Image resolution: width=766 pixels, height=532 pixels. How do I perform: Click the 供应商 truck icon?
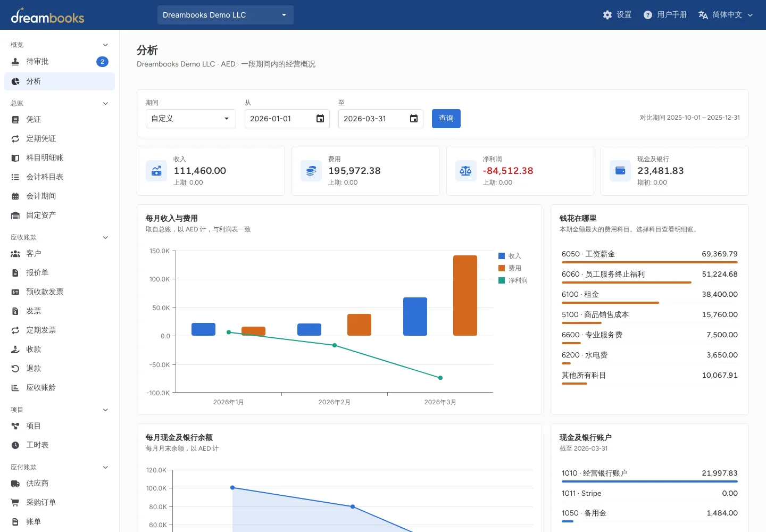(x=15, y=484)
